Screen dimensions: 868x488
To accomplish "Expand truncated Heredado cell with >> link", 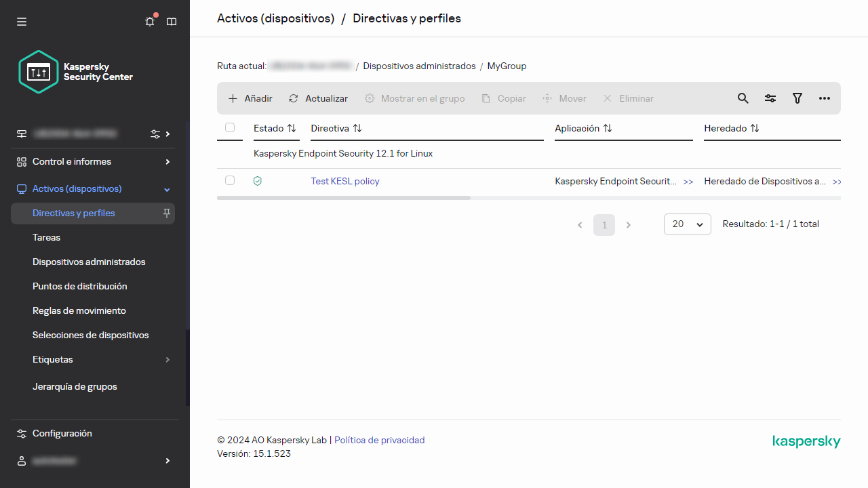I will [836, 182].
